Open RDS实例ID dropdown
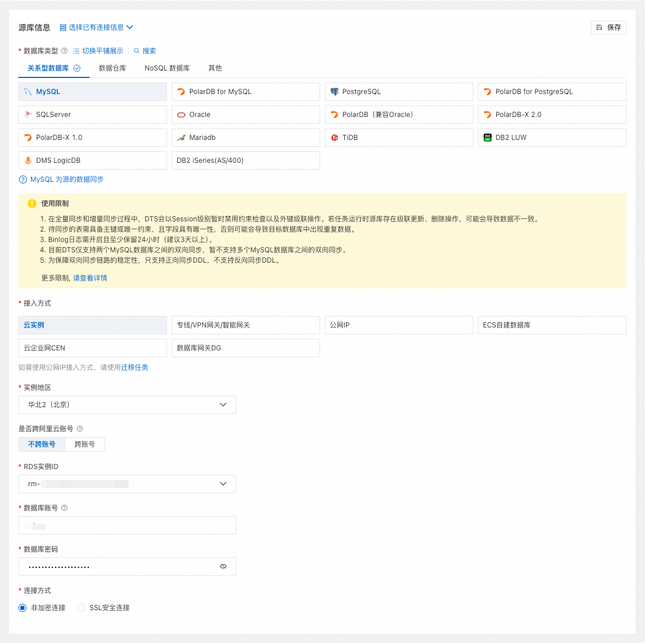The height and width of the screenshot is (644, 646). (x=127, y=484)
